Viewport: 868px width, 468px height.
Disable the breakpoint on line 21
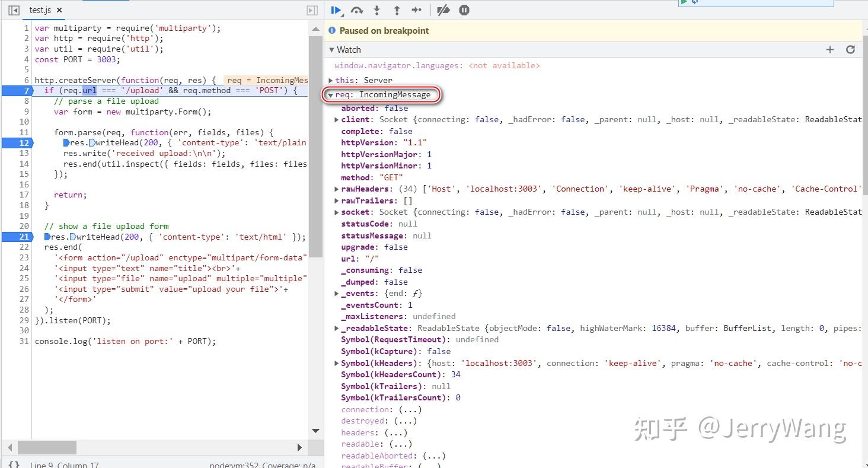click(x=23, y=237)
